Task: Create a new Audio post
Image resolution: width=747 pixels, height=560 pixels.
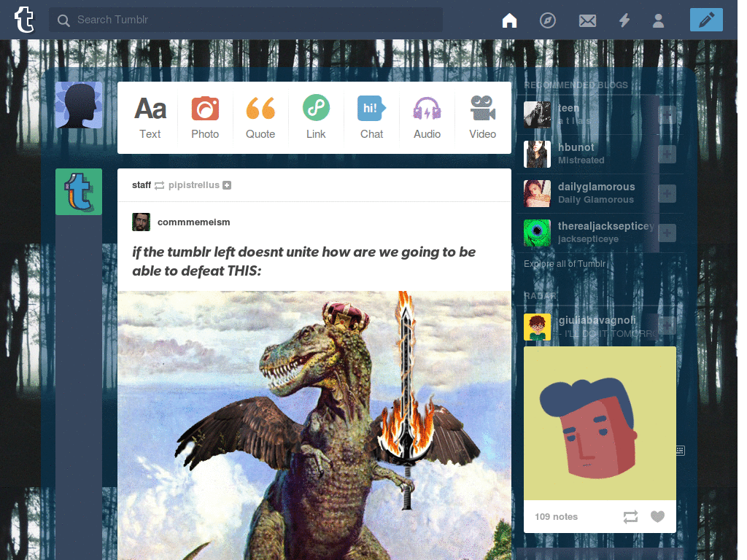Action: tap(427, 117)
